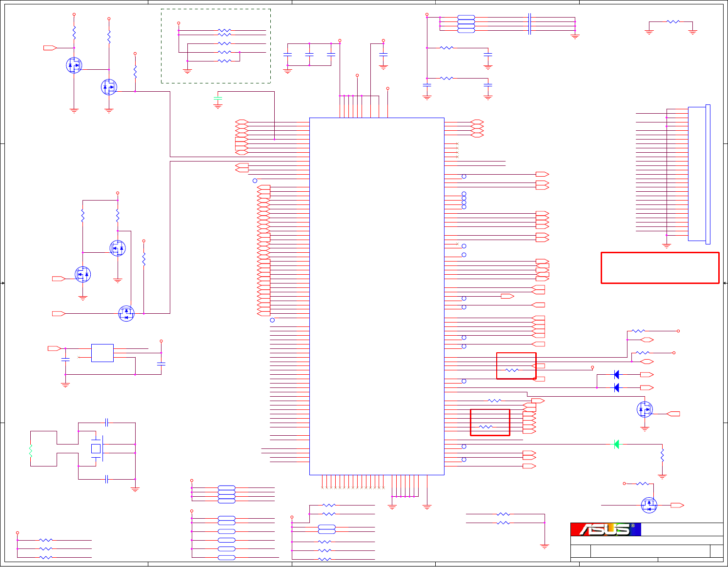Select the lower blue diode symbol
The width and height of the screenshot is (728, 567).
(x=617, y=387)
